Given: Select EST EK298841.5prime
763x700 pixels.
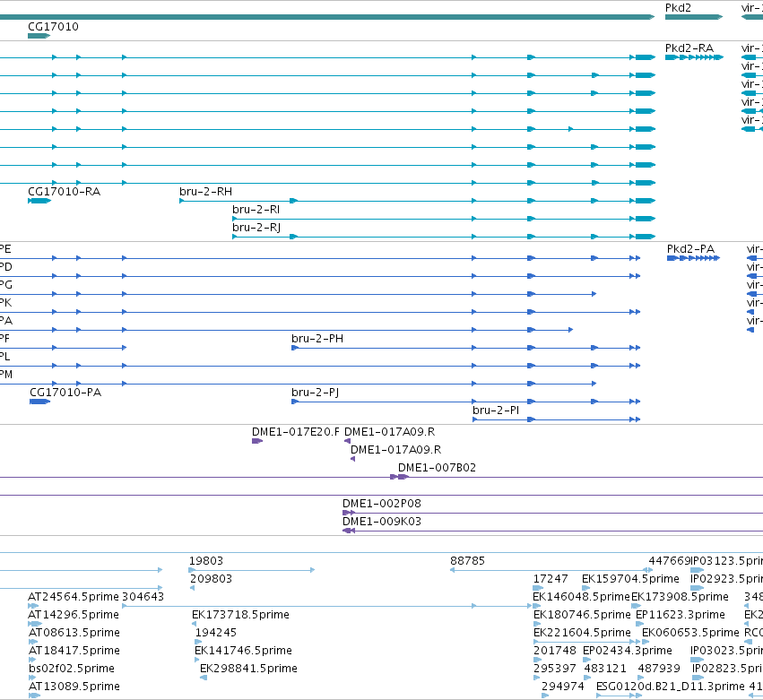Looking at the screenshot, I should click(x=204, y=678).
